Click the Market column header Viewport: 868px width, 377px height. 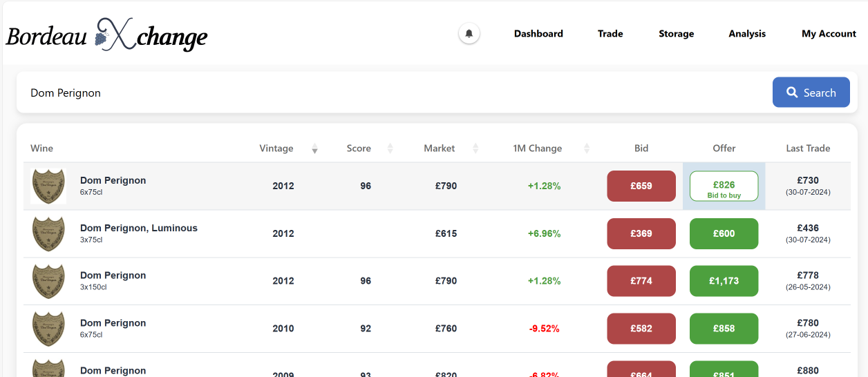click(440, 148)
